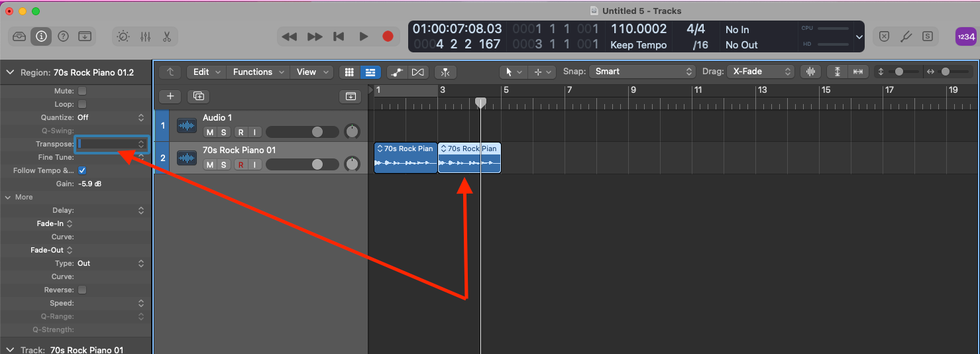Image resolution: width=980 pixels, height=354 pixels.
Task: Enable input monitoring on Audio 1
Action: 254,133
